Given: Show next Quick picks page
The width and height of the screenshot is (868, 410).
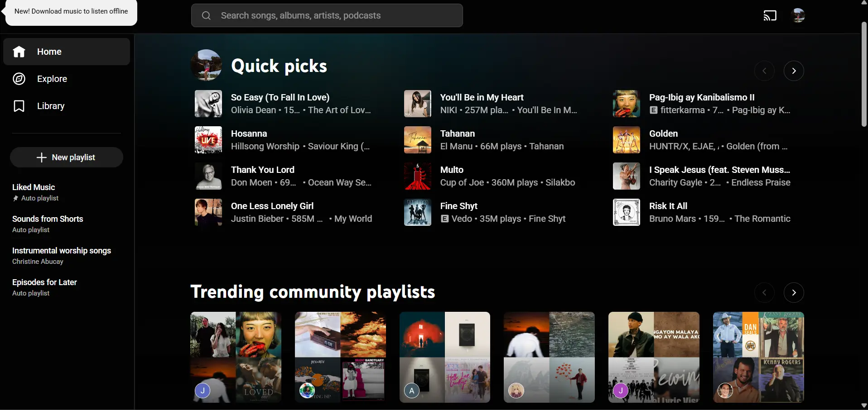Looking at the screenshot, I should 794,71.
